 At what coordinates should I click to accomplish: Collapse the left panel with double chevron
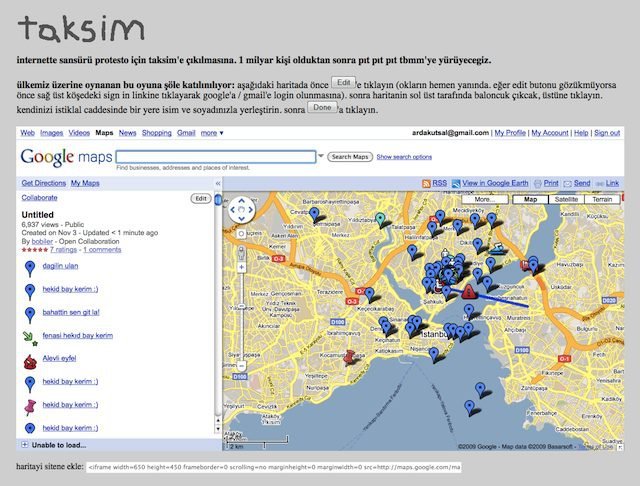(x=218, y=184)
